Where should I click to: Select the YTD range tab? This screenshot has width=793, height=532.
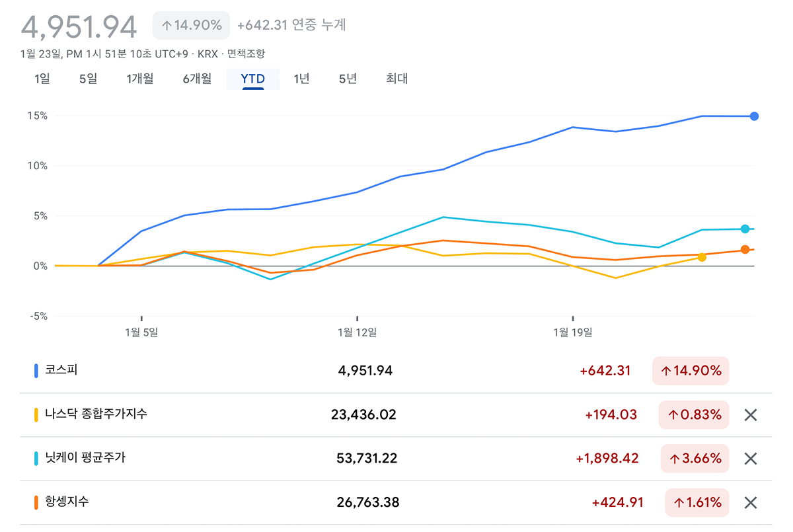252,79
